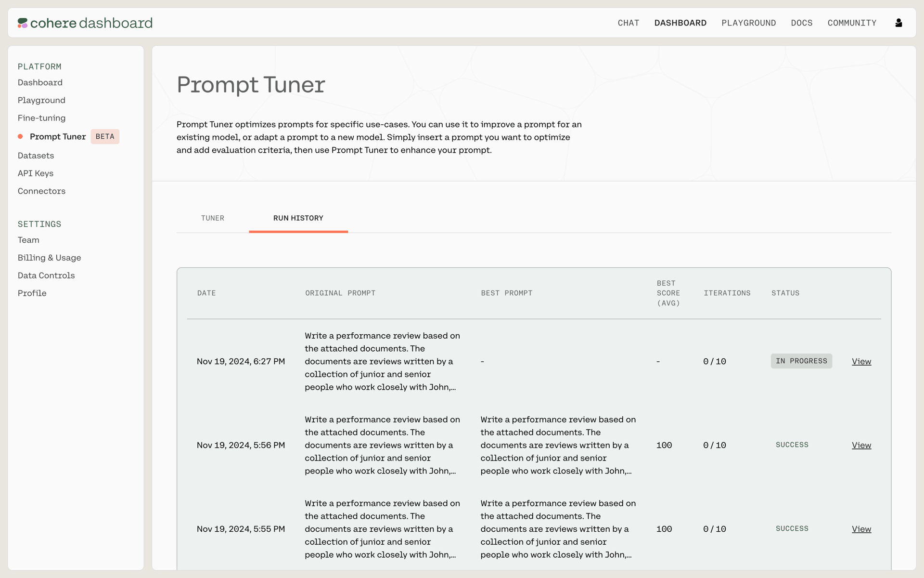View the 6:27 PM in-progress run
The image size is (924, 578).
pyautogui.click(x=861, y=361)
